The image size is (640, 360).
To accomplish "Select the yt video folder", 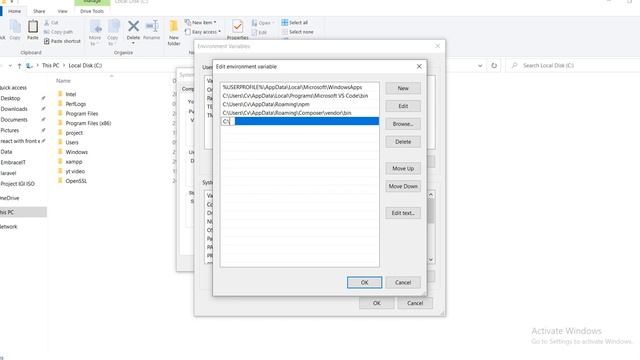I will [x=75, y=171].
